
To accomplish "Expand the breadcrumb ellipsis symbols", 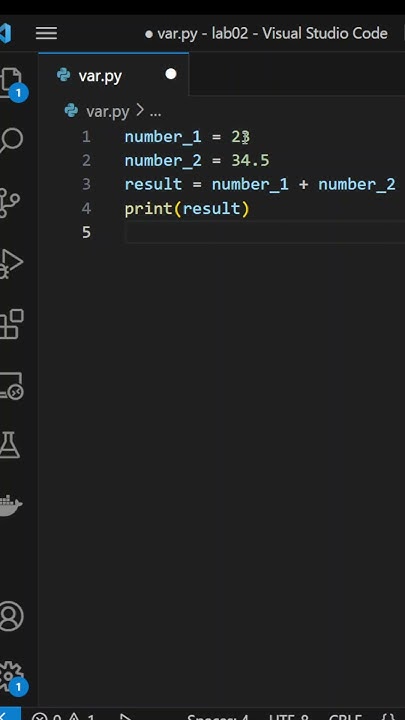I will click(155, 112).
